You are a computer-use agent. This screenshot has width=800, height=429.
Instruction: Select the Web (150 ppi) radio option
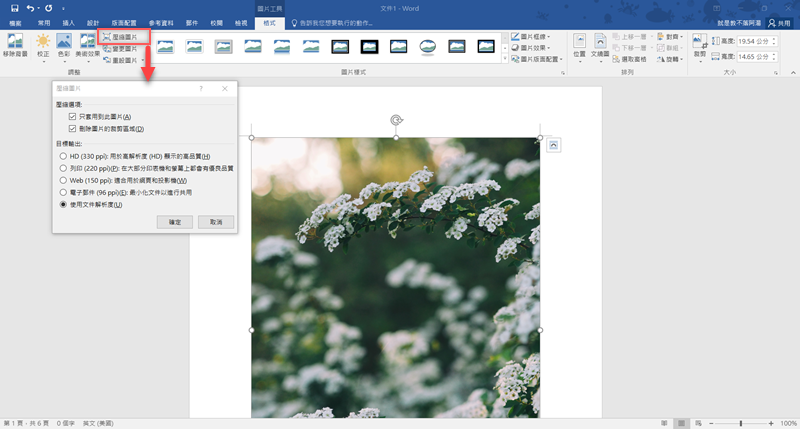tap(64, 180)
